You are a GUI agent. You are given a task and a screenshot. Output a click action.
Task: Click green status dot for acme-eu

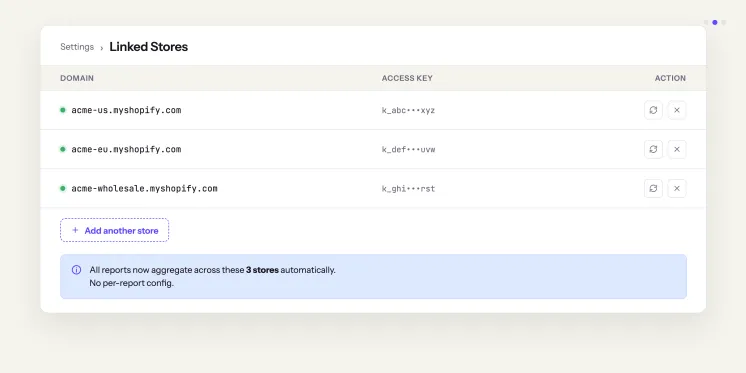pyautogui.click(x=62, y=149)
